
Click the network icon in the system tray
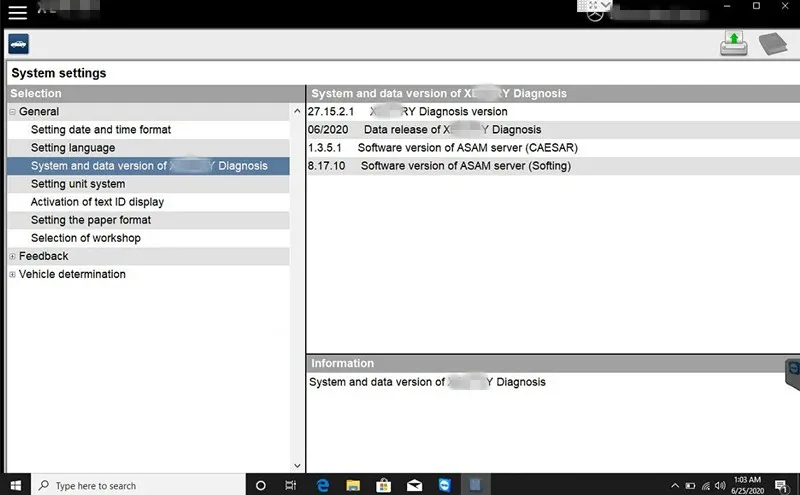click(x=706, y=486)
